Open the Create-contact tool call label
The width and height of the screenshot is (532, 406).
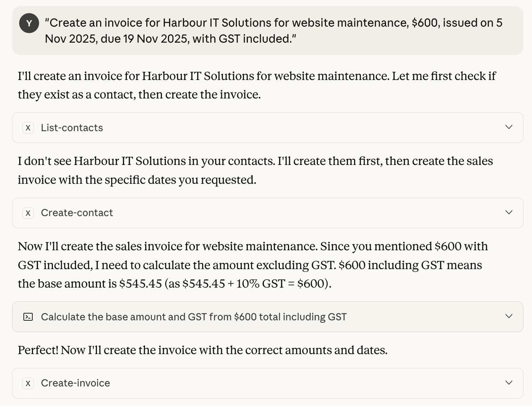77,213
